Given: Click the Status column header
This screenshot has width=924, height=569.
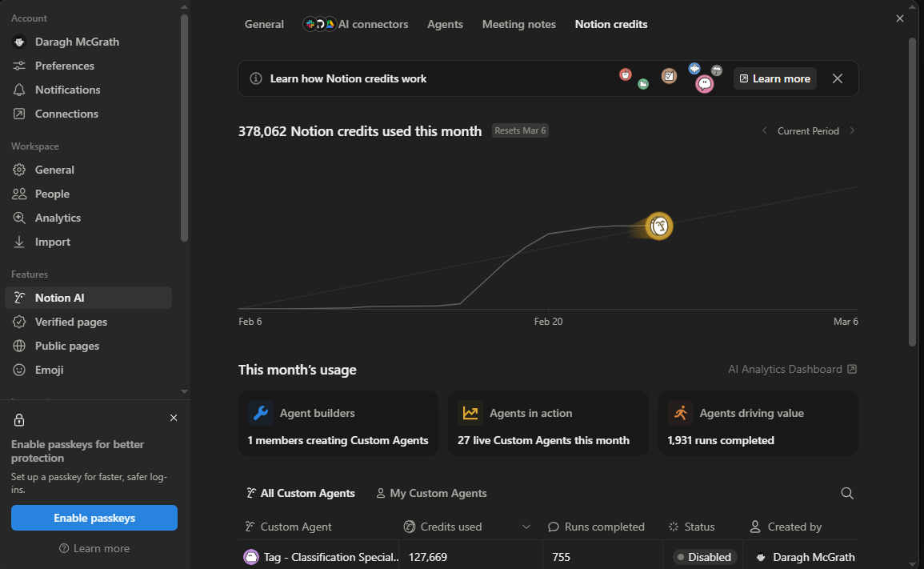Looking at the screenshot, I should [x=692, y=527].
